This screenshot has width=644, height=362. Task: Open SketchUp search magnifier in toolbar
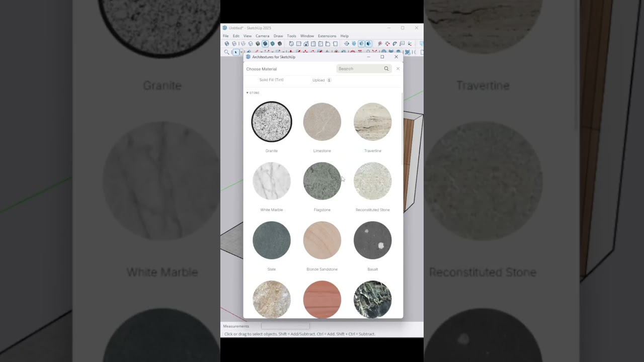click(x=227, y=52)
